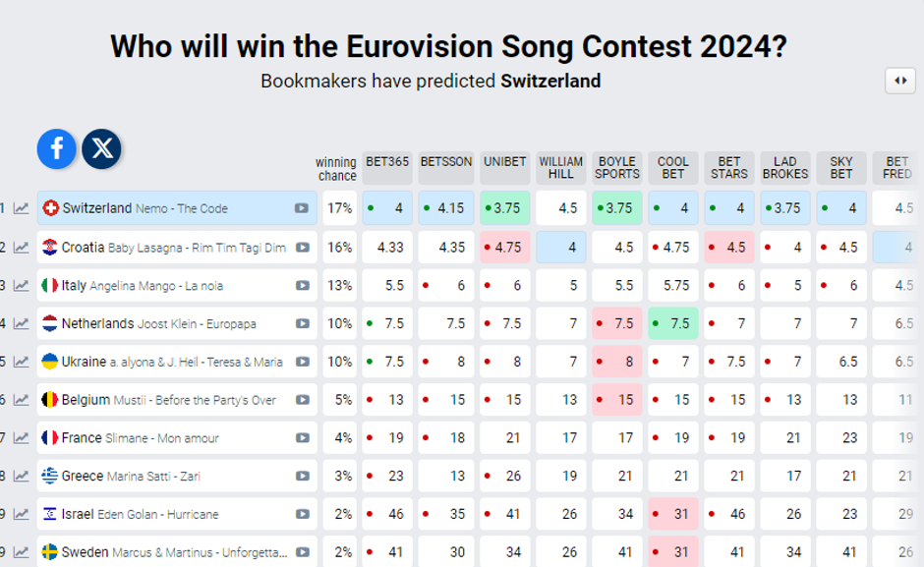Open the trend graph icon for France
This screenshot has height=567, width=924.
pos(22,438)
